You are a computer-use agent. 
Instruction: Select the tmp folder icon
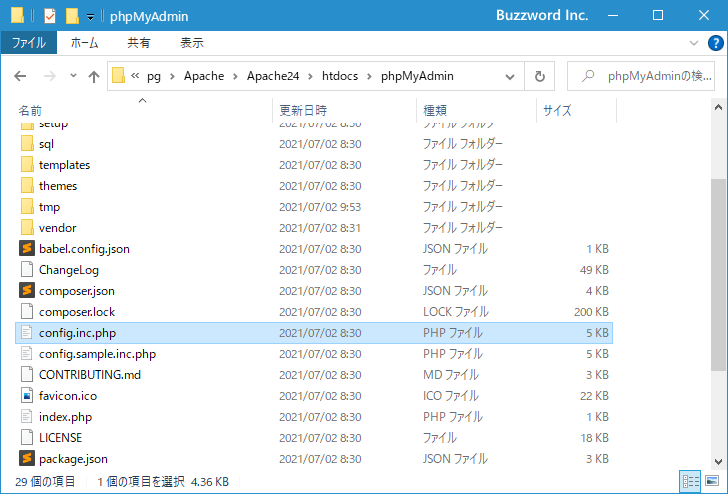(x=27, y=207)
